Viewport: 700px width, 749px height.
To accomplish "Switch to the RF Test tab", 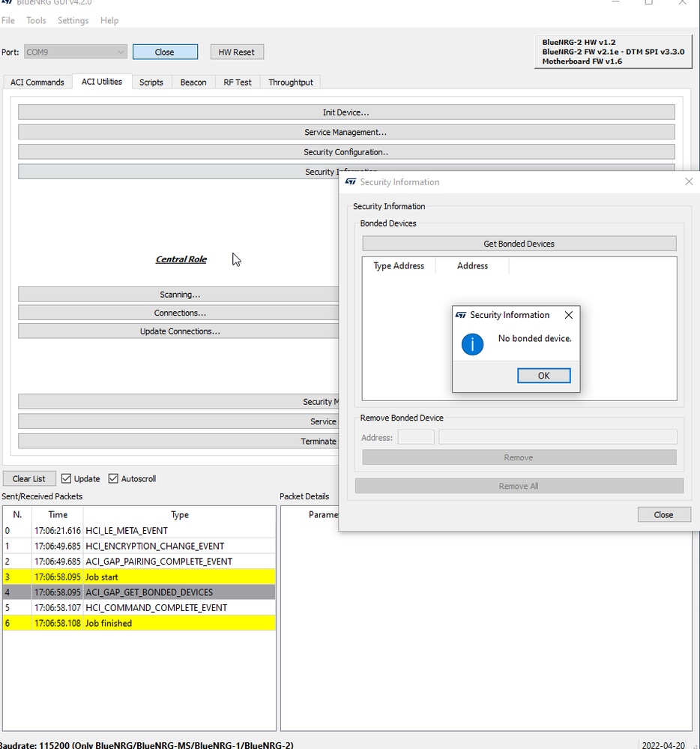I will [x=238, y=82].
